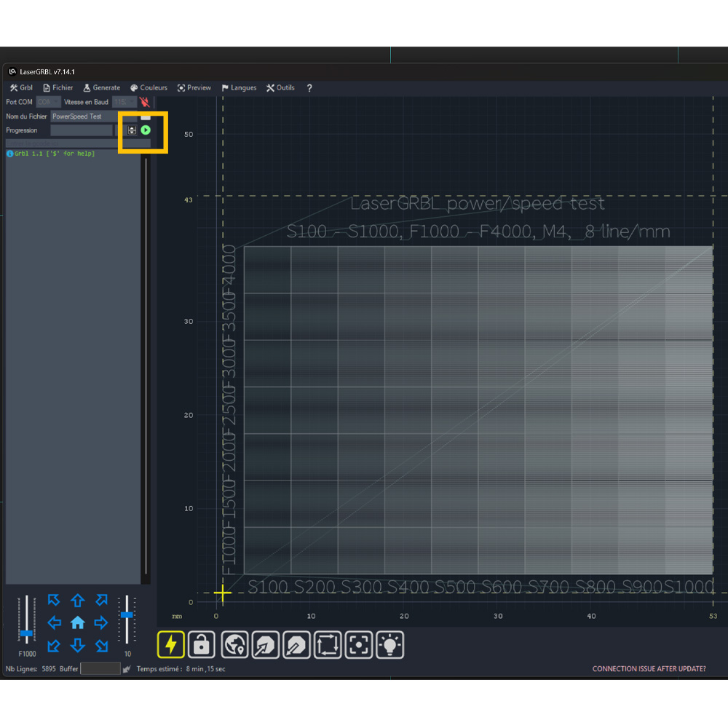Start the job with the green play button

(x=146, y=130)
